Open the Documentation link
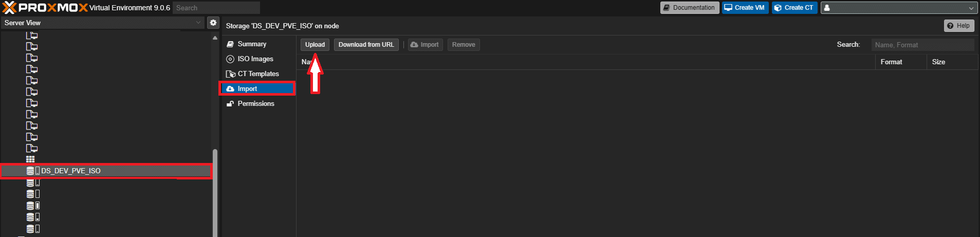 [689, 8]
